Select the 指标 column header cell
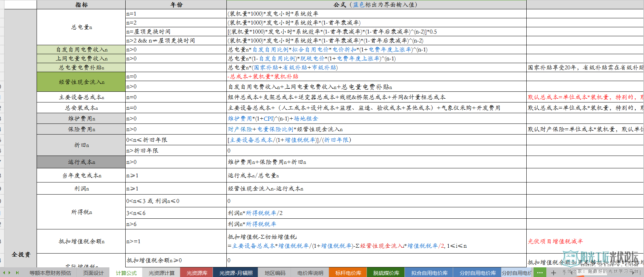644x277 pixels. tap(81, 4)
